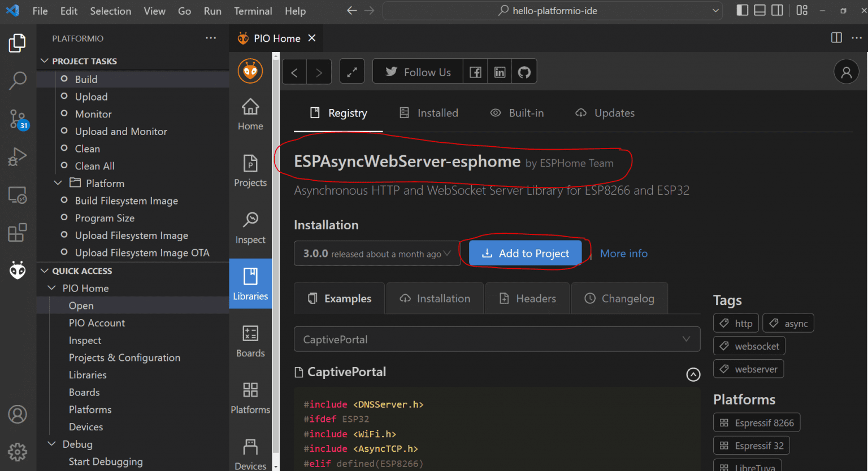
Task: Switch to the Installed libraries tab
Action: 429,113
